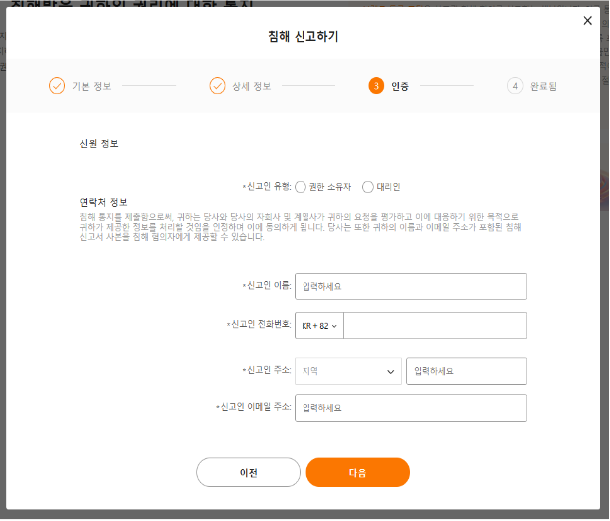Focus the 신고인 이메일 주소 input field
Screen dimensions: 610x521
[410, 408]
